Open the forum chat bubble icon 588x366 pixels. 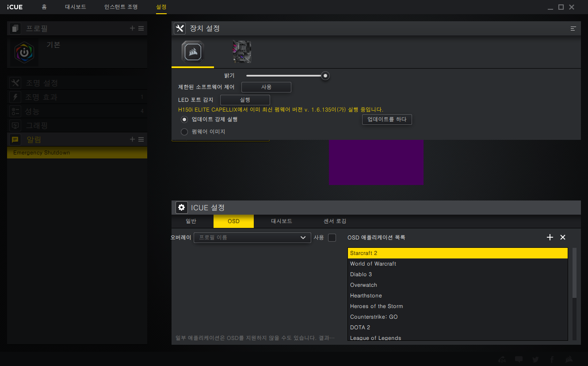click(x=519, y=359)
